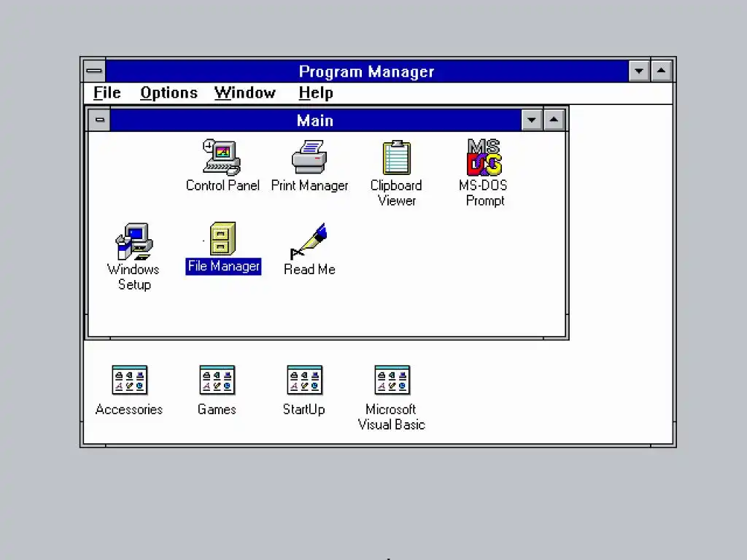Minimize the Main group window
The height and width of the screenshot is (560, 747).
(x=532, y=120)
